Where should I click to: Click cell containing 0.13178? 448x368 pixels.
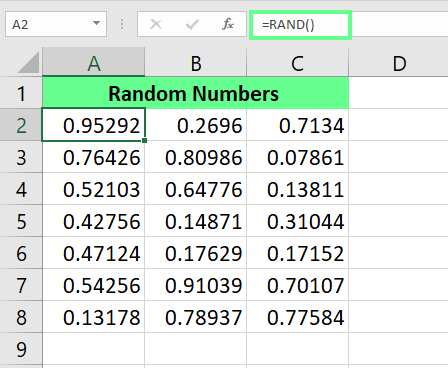tap(94, 317)
